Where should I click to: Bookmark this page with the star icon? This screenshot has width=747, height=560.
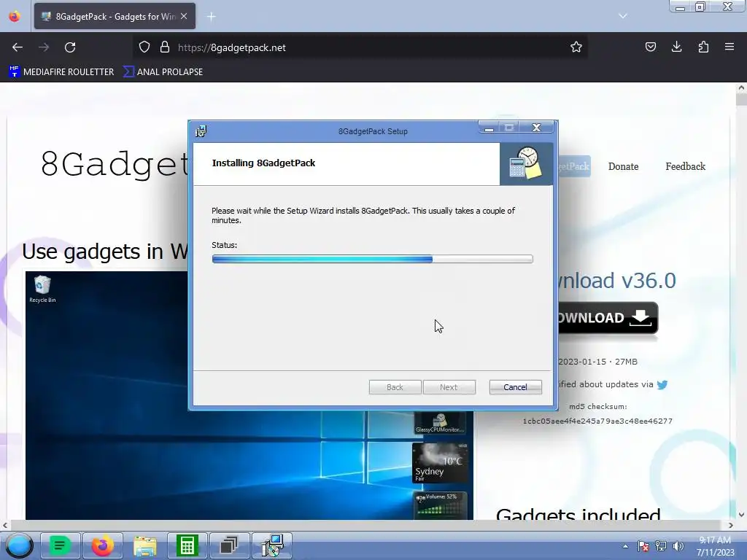[x=576, y=47]
